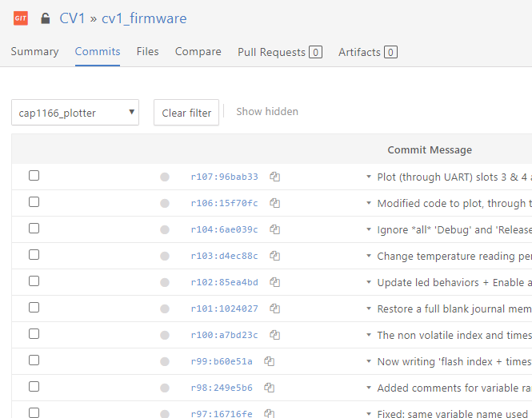Copy commit hash r99:b60e51a via clipboard icon
Screen dimensions: 532x418
[x=269, y=361]
